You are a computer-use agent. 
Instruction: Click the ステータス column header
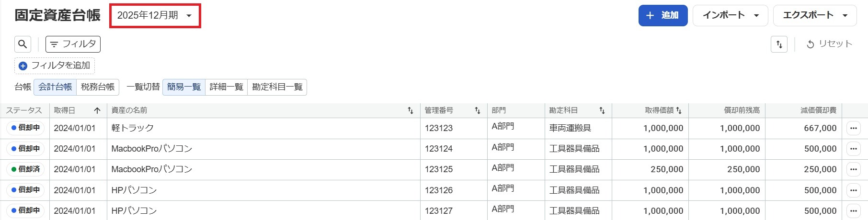(x=24, y=110)
